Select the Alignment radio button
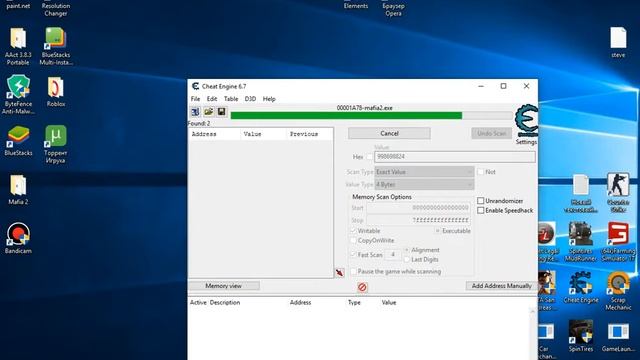This screenshot has width=640, height=360. (x=407, y=250)
